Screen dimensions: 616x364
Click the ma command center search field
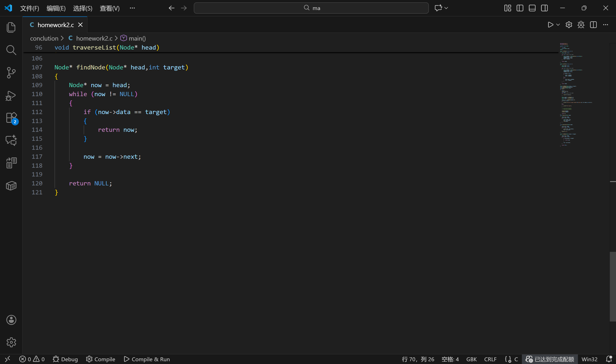pos(311,8)
